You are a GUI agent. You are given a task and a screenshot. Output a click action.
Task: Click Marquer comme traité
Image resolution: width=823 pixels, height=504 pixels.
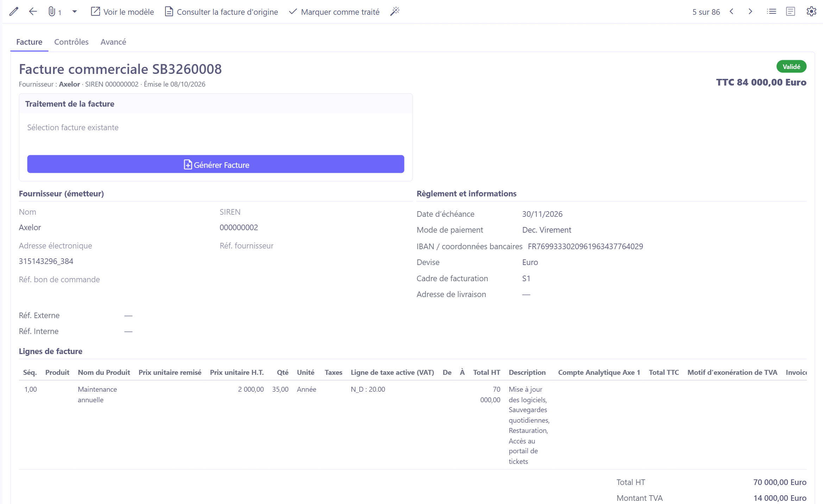pos(334,12)
